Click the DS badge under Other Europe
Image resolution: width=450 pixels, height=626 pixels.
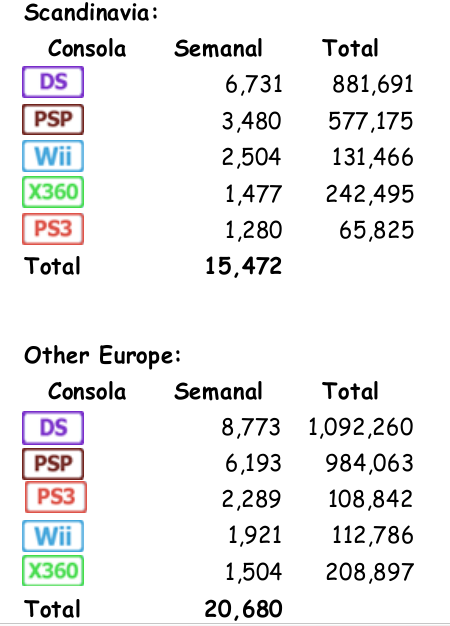click(53, 428)
